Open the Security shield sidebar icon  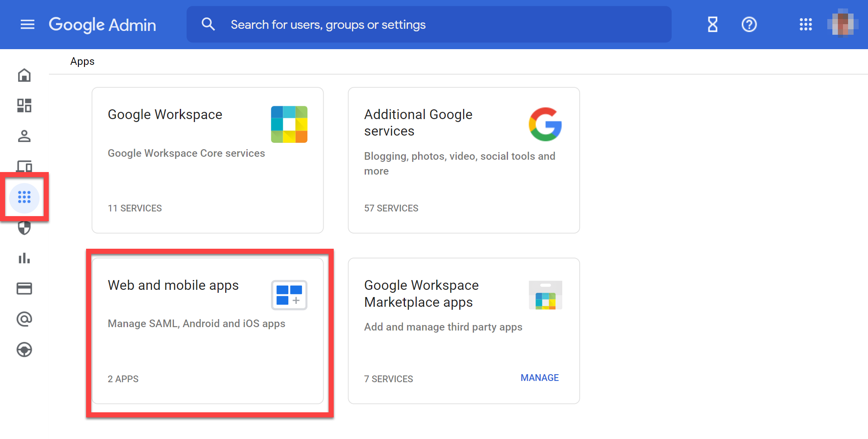[24, 228]
